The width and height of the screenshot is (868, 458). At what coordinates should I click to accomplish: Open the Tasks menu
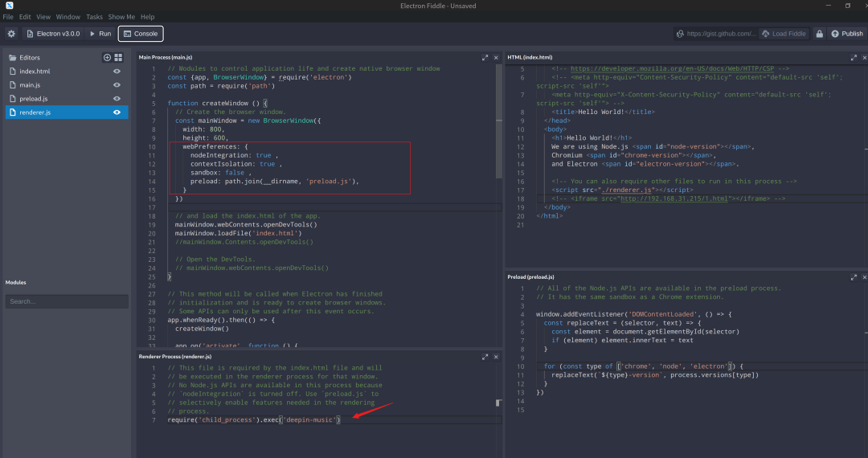(94, 17)
